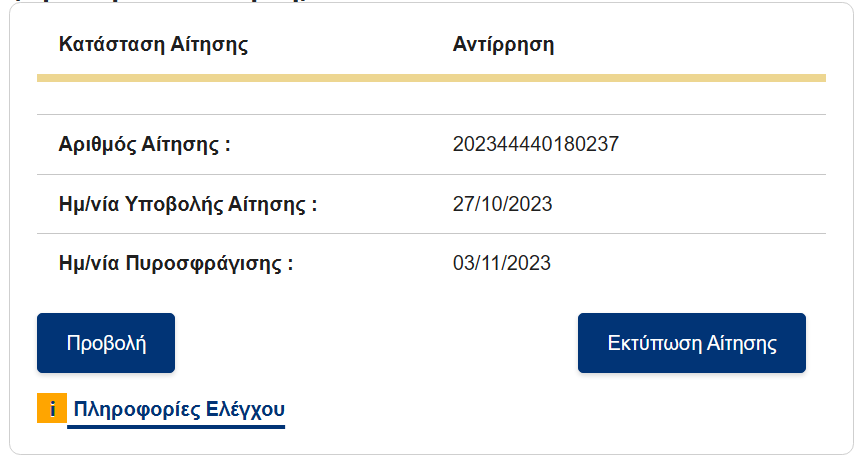Click the yellow status bar under Κατάσταση Αίτησης
Image resolution: width=865 pixels, height=459 pixels.
431,78
